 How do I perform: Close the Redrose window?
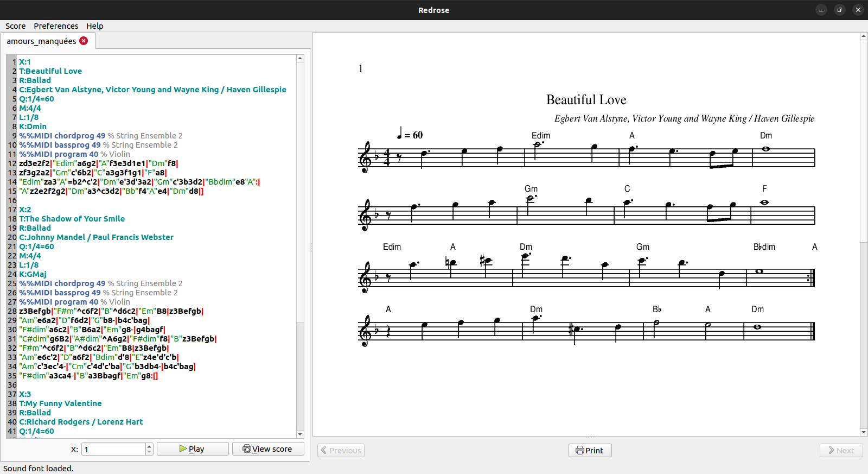click(x=858, y=10)
